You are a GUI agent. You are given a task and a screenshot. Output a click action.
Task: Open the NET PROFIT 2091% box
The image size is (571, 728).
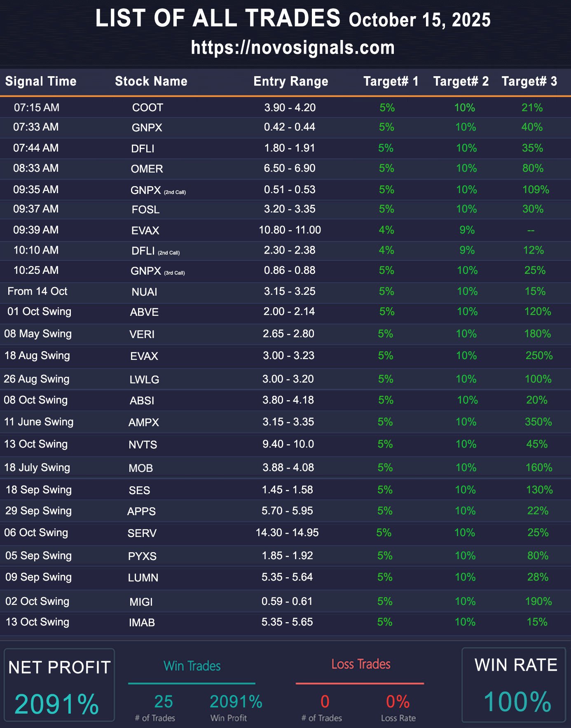pos(59,685)
